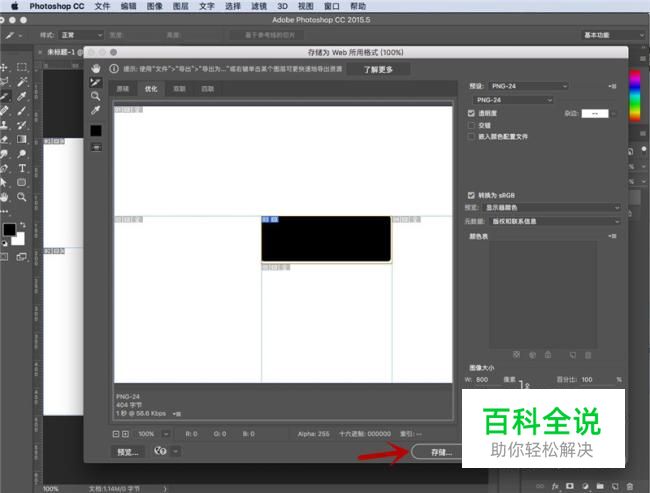Open the file format PNG-24 dropdown

click(x=513, y=100)
